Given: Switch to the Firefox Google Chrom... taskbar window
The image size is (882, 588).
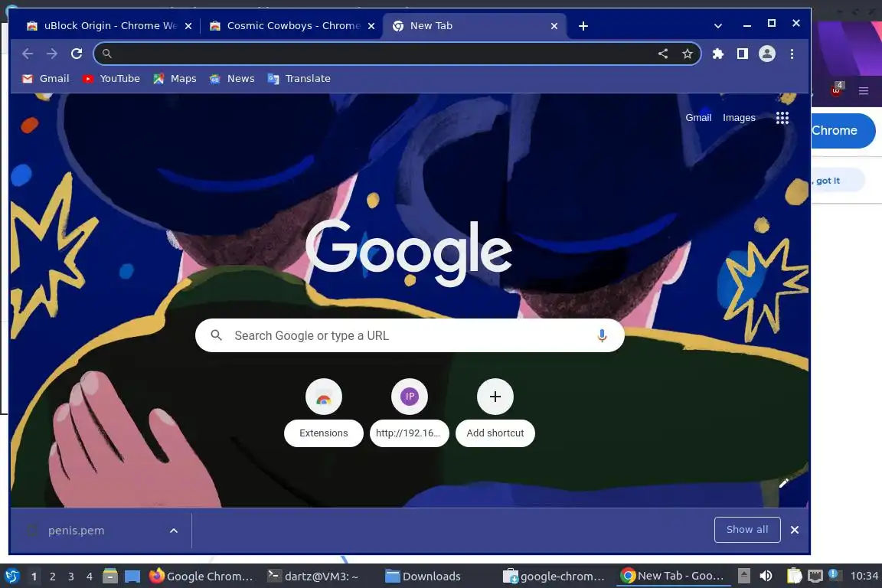Looking at the screenshot, I should (201, 576).
